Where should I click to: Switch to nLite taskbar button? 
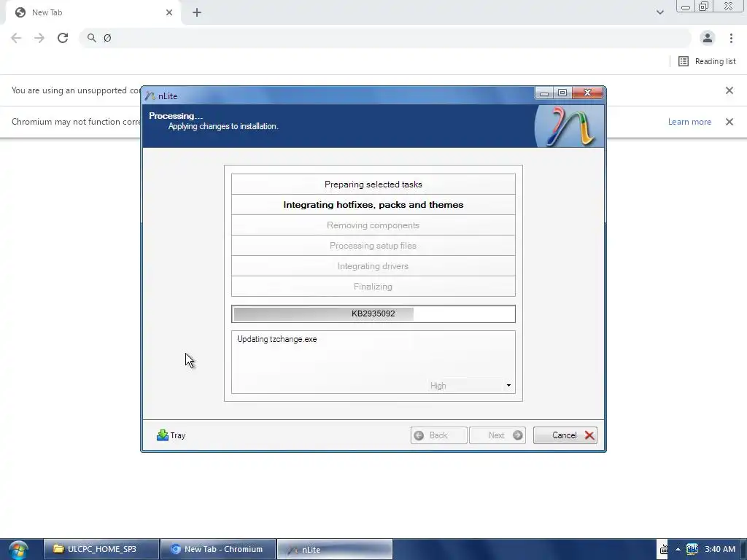[x=335, y=549]
